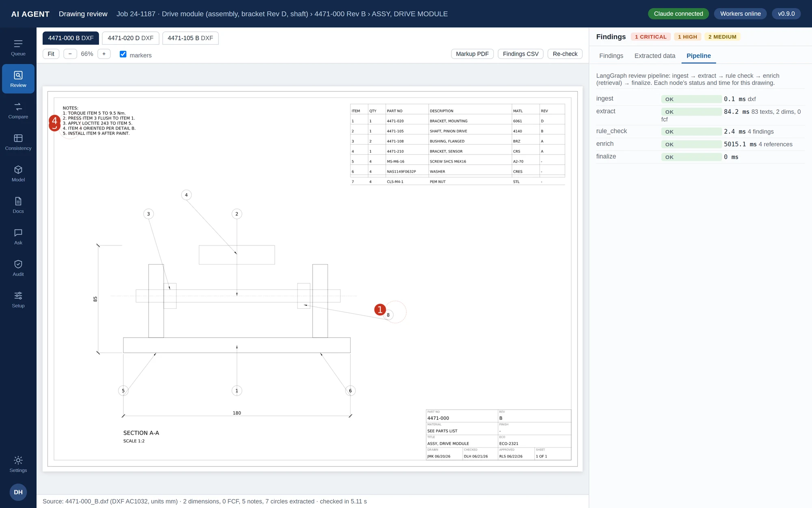Click the balloon circle labeled 8 on drawing
The width and height of the screenshot is (812, 508).
pos(388,315)
